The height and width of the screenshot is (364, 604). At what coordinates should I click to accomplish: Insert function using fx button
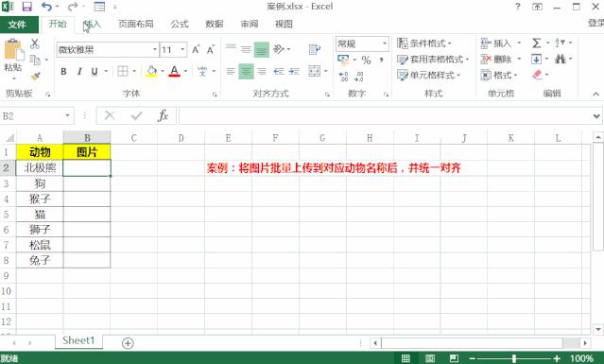point(163,115)
